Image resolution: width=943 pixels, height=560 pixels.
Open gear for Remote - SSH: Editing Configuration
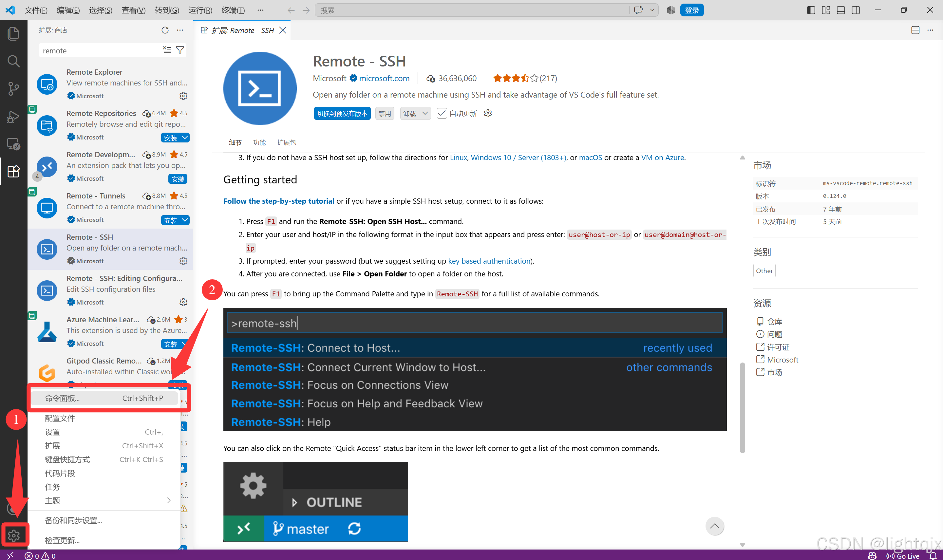pos(183,302)
